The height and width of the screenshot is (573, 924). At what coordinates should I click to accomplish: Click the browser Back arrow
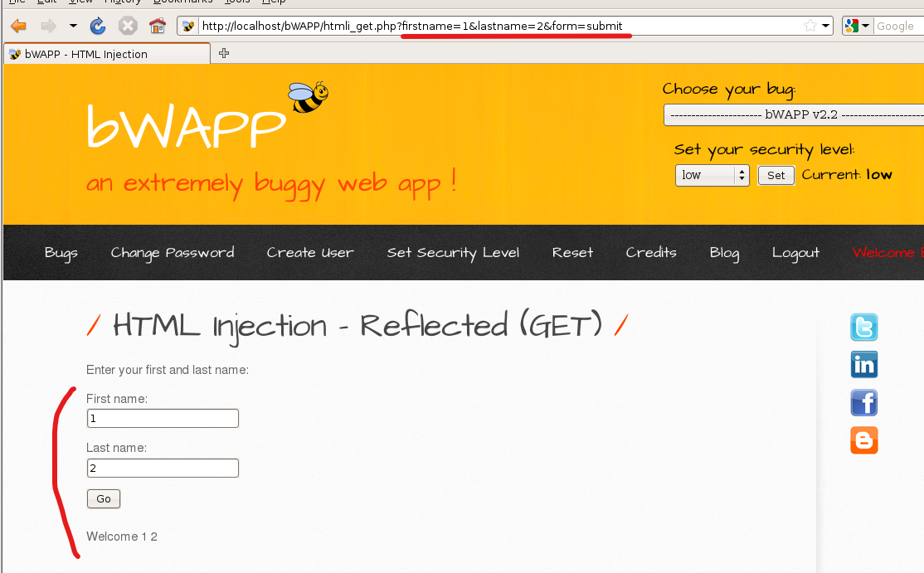(19, 26)
